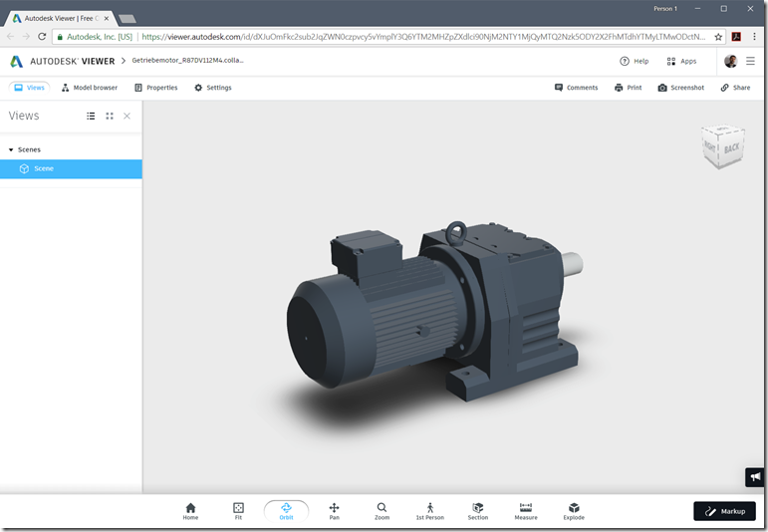Enable 1st Person walk mode

point(429,511)
